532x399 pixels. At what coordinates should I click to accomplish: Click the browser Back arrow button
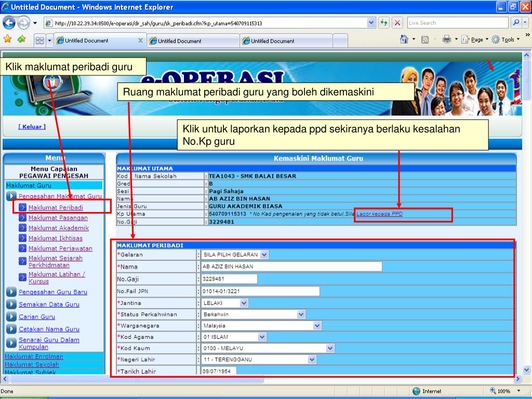(9, 23)
